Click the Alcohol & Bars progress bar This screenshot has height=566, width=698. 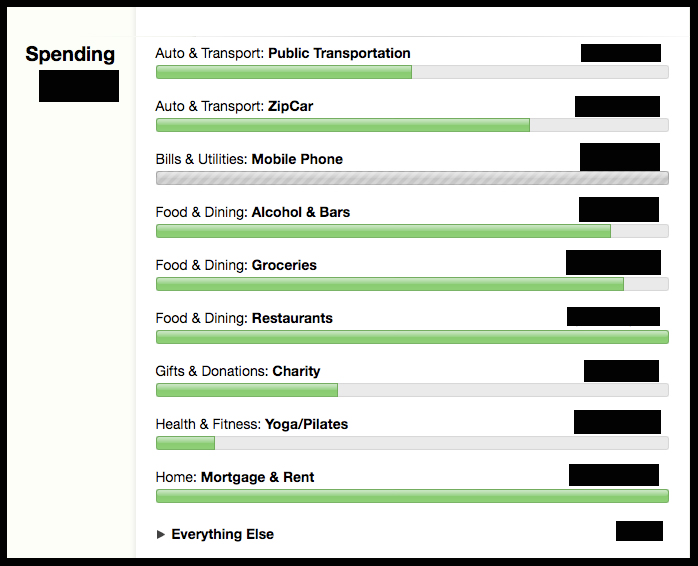412,231
